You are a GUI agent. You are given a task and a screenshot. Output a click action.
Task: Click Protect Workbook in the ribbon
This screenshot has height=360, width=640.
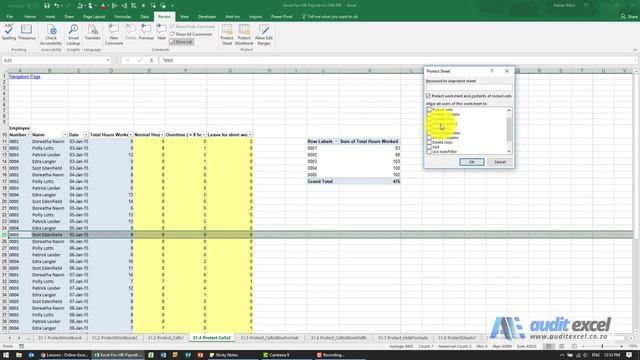coord(244,35)
